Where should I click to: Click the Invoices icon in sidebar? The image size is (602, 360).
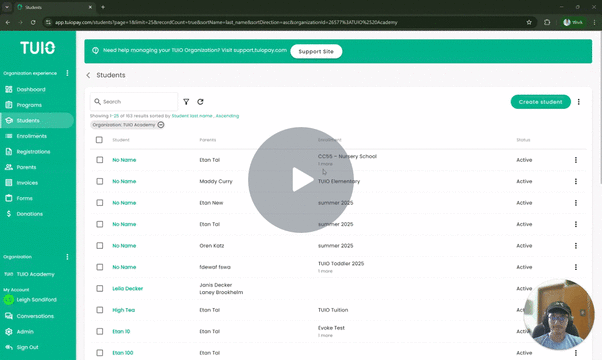pyautogui.click(x=9, y=183)
